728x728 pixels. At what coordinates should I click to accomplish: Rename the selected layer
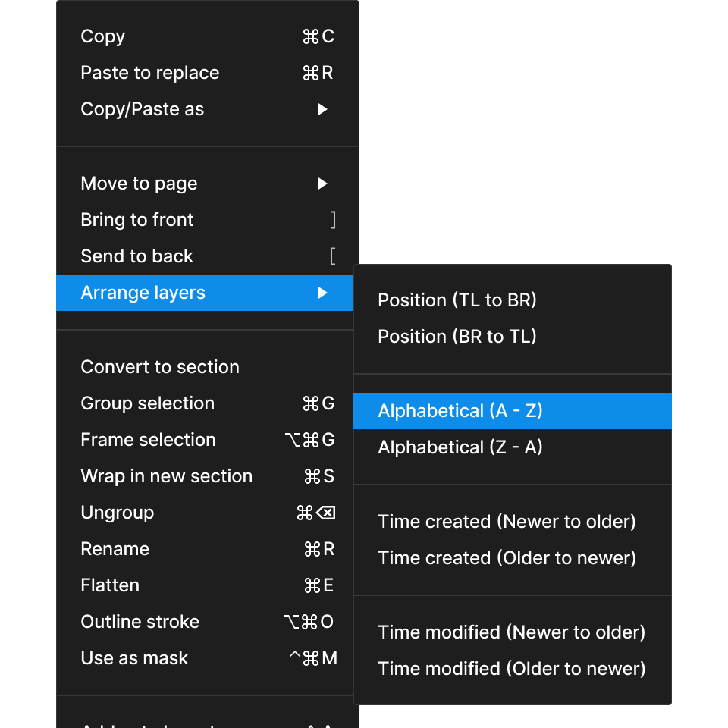pyautogui.click(x=115, y=548)
